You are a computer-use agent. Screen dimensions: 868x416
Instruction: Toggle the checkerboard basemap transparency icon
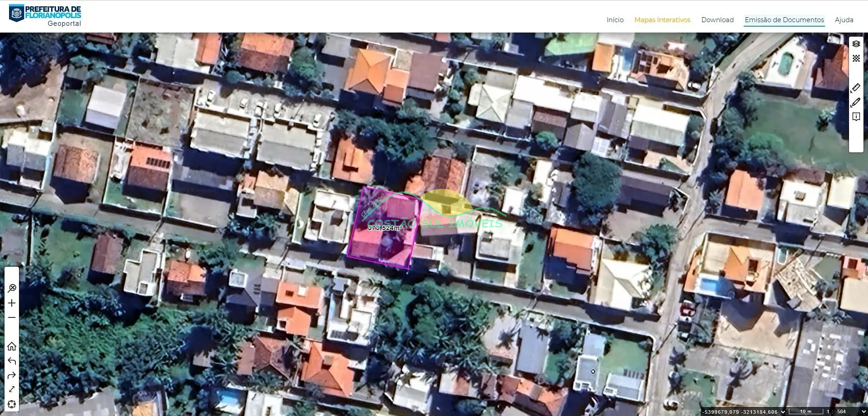click(856, 58)
